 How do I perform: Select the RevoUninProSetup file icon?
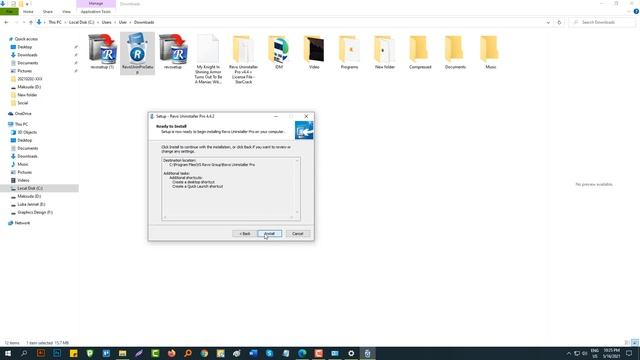tap(138, 53)
